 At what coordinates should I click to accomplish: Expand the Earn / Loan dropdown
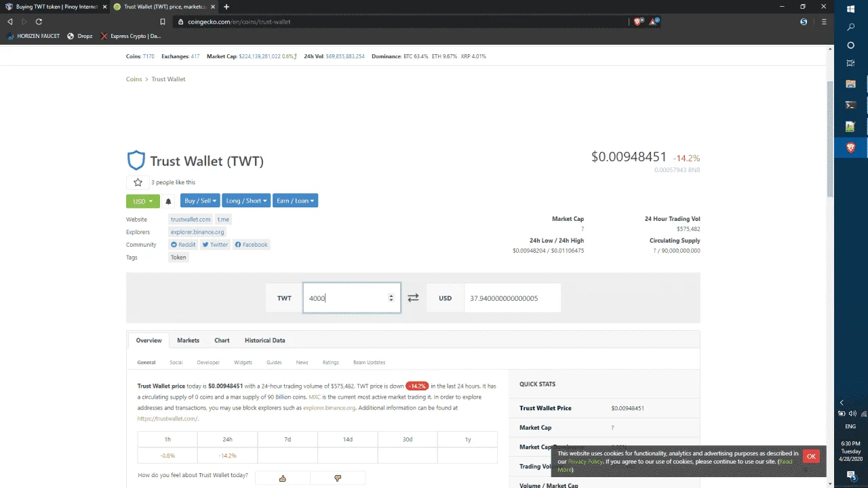295,201
